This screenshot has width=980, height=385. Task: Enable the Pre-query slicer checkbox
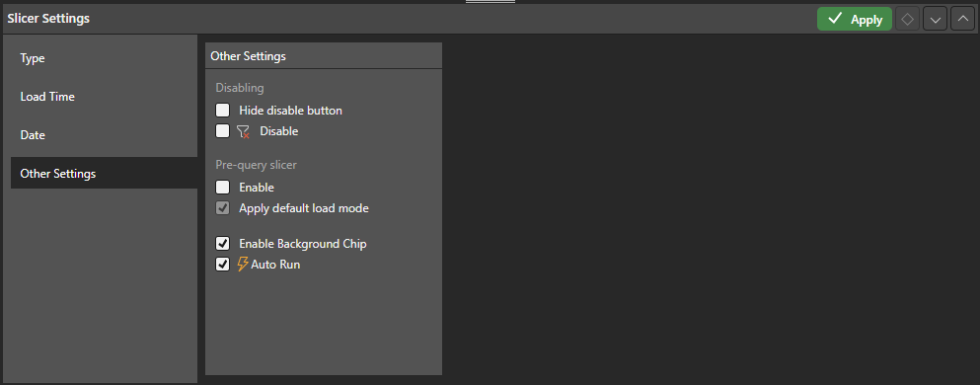(x=222, y=187)
